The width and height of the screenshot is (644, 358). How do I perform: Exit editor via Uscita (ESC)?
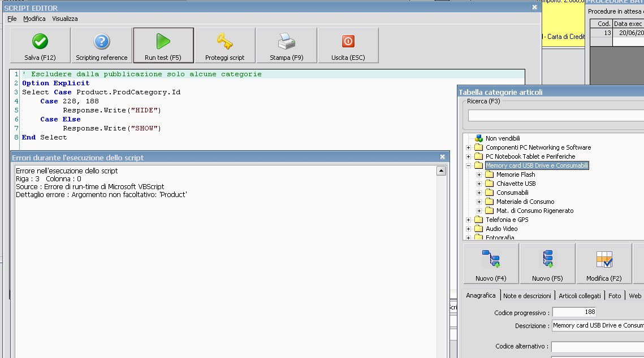[348, 46]
